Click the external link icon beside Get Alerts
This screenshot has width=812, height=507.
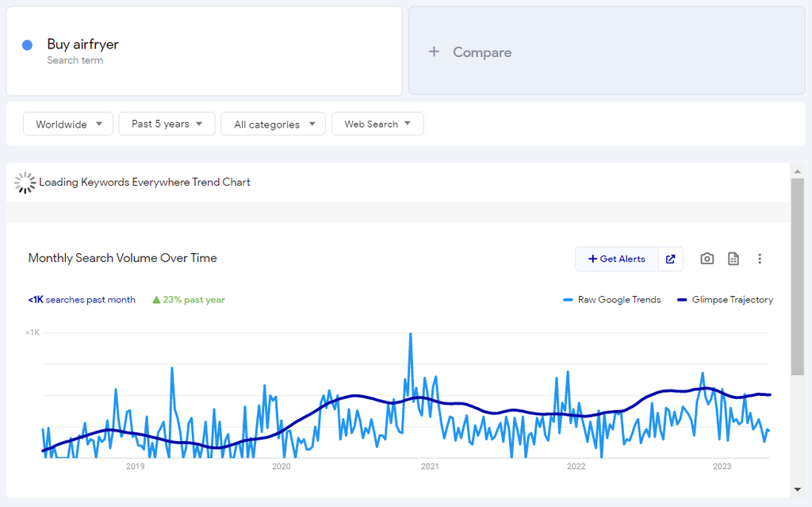[x=670, y=259]
